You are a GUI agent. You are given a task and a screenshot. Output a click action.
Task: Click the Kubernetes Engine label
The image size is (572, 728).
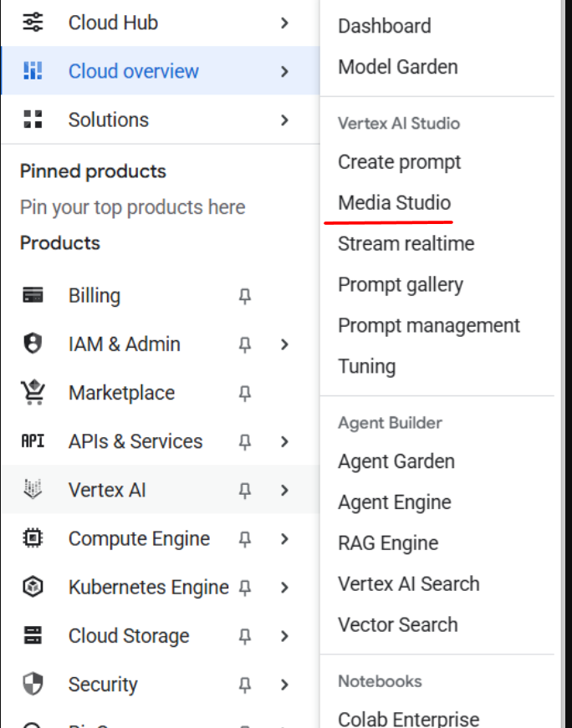click(x=148, y=588)
